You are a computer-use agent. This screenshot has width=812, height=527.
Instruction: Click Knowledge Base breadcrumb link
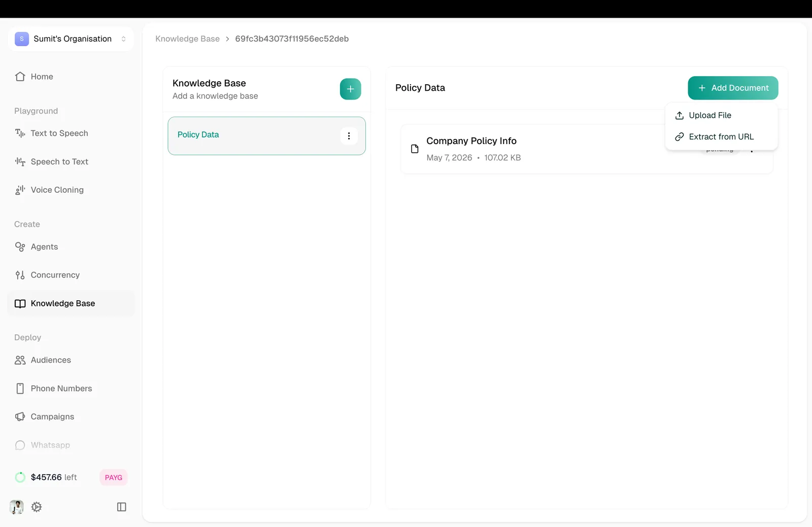[x=187, y=39]
